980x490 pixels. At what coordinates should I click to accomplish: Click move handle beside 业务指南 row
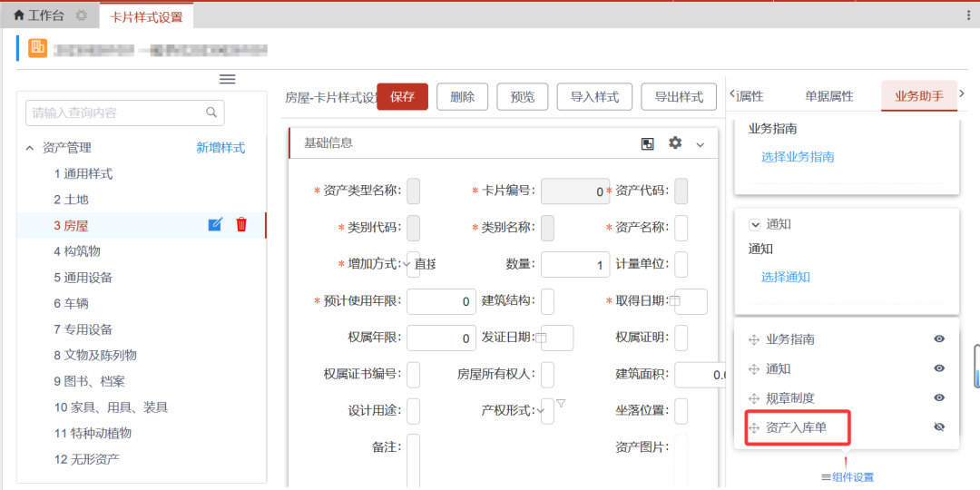coord(754,340)
